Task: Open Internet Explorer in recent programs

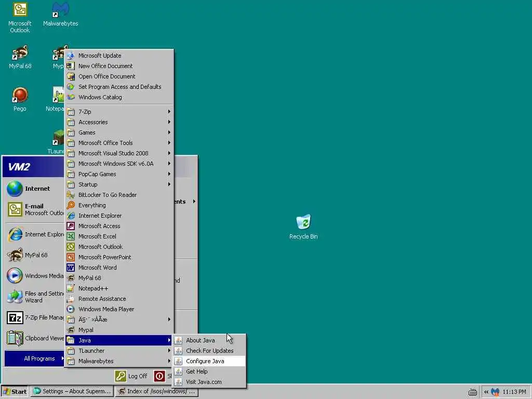Action: (x=35, y=234)
